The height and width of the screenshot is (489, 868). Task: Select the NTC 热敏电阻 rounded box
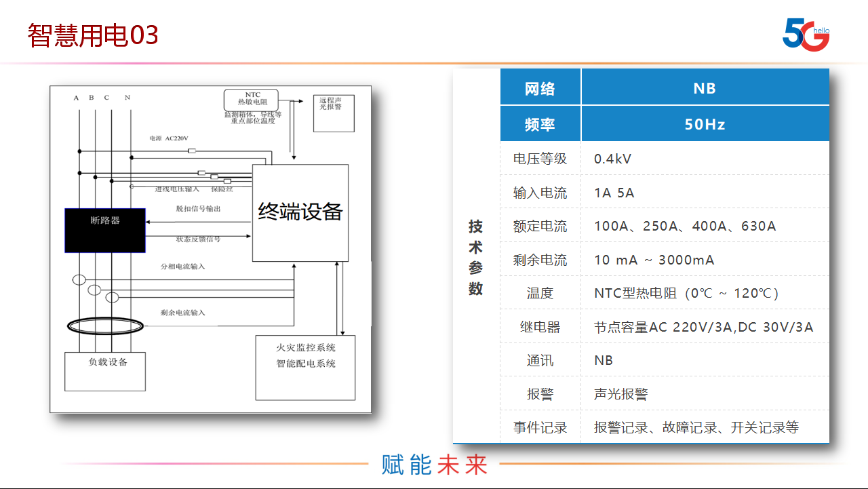pos(250,99)
